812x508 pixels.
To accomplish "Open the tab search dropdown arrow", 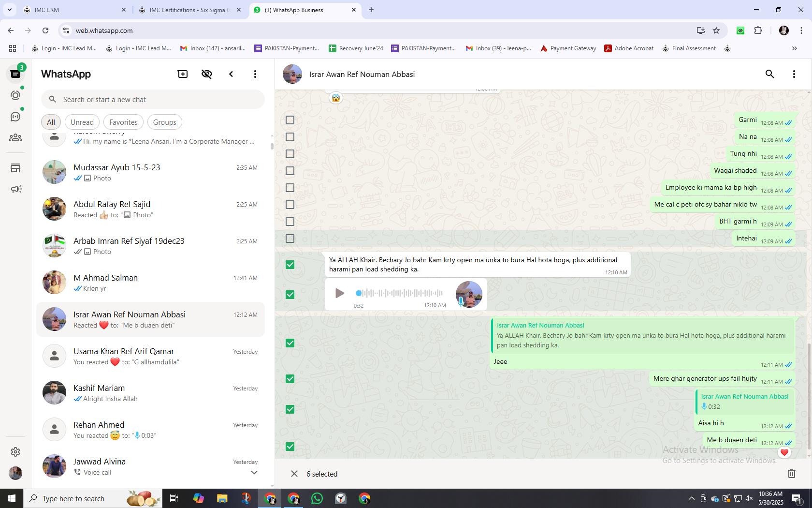I will (9, 10).
